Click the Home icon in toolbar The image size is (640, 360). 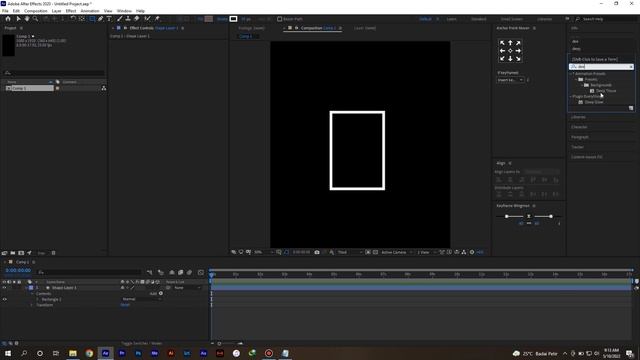tap(8, 19)
